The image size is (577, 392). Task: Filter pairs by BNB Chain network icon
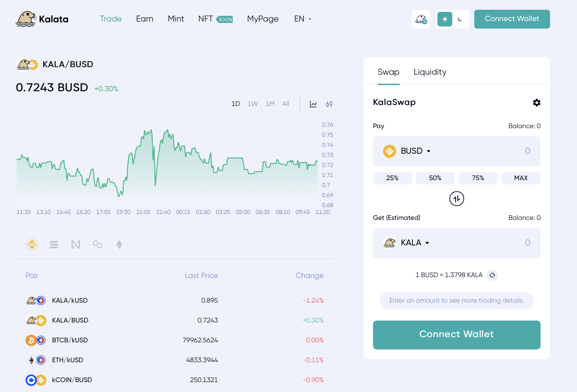pos(32,244)
